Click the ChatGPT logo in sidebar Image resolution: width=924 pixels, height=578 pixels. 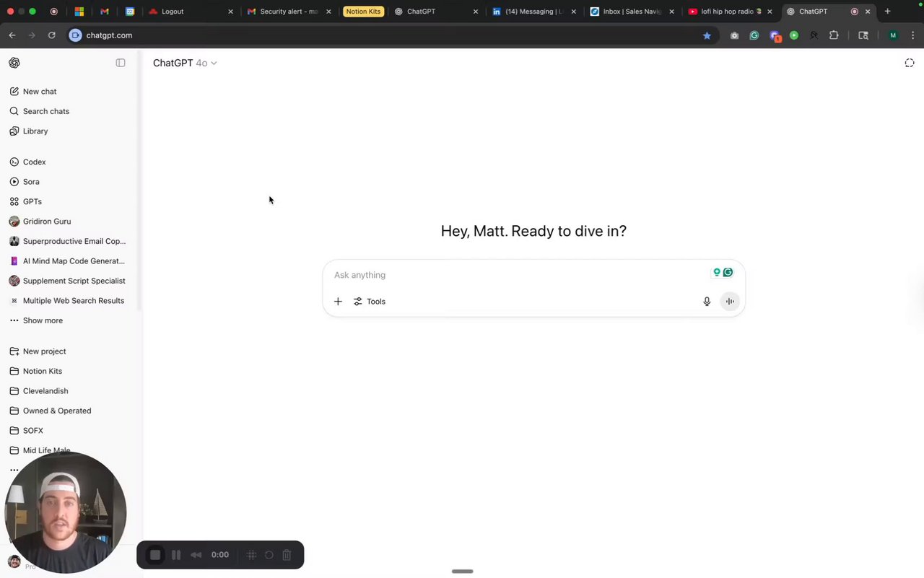(x=14, y=63)
